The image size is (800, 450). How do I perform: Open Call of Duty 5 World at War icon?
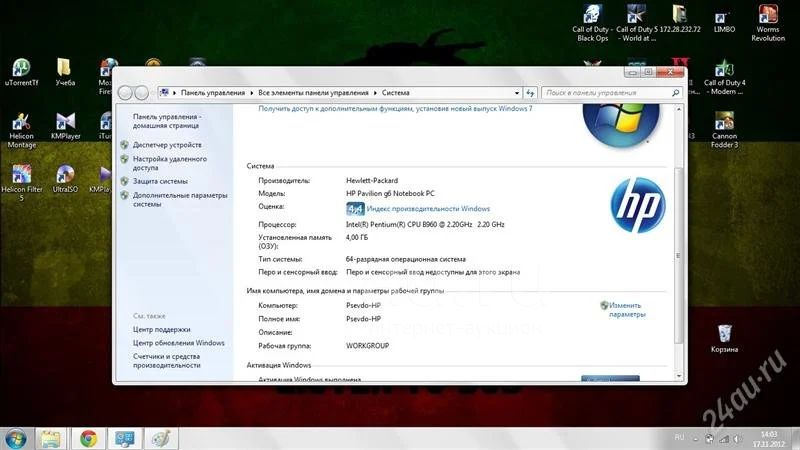click(x=636, y=23)
